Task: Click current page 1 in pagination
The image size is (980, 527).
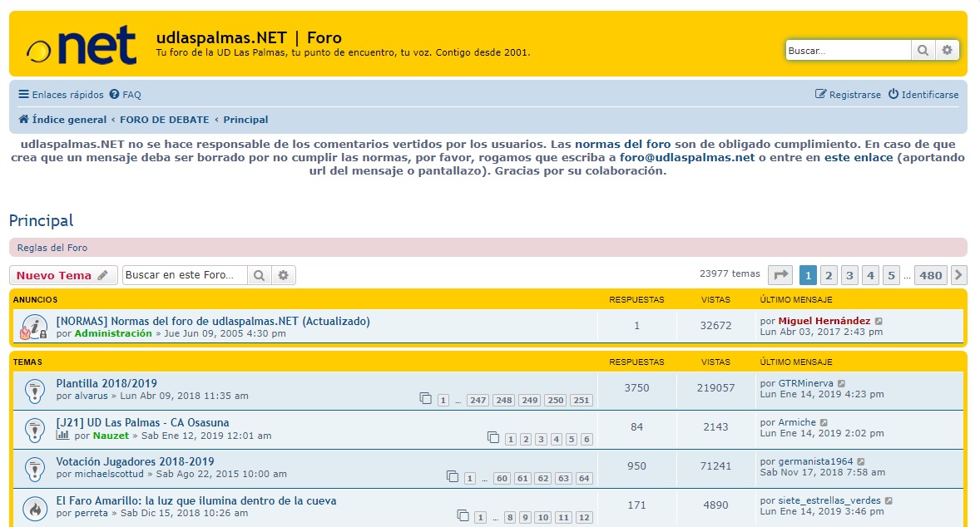Action: (808, 275)
